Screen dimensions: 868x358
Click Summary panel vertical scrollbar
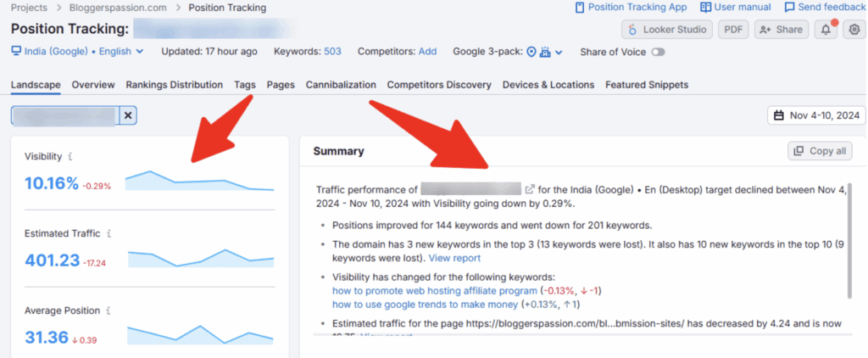point(849,241)
